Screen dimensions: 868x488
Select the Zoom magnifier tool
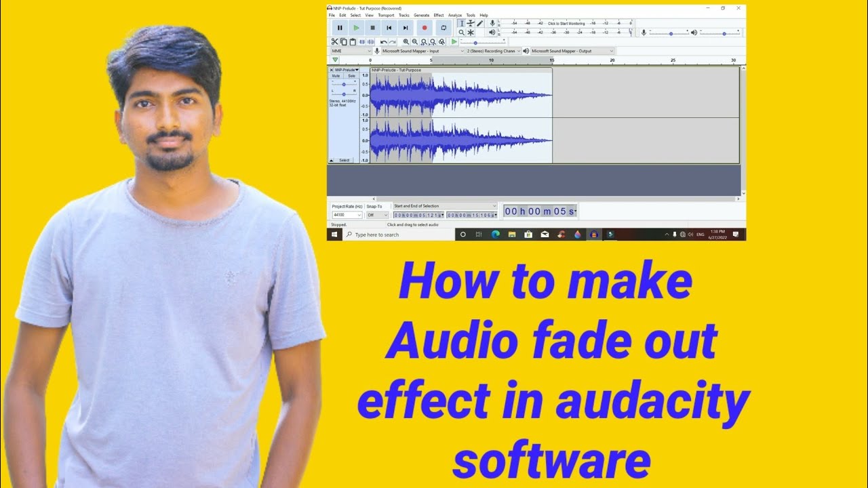click(x=462, y=33)
